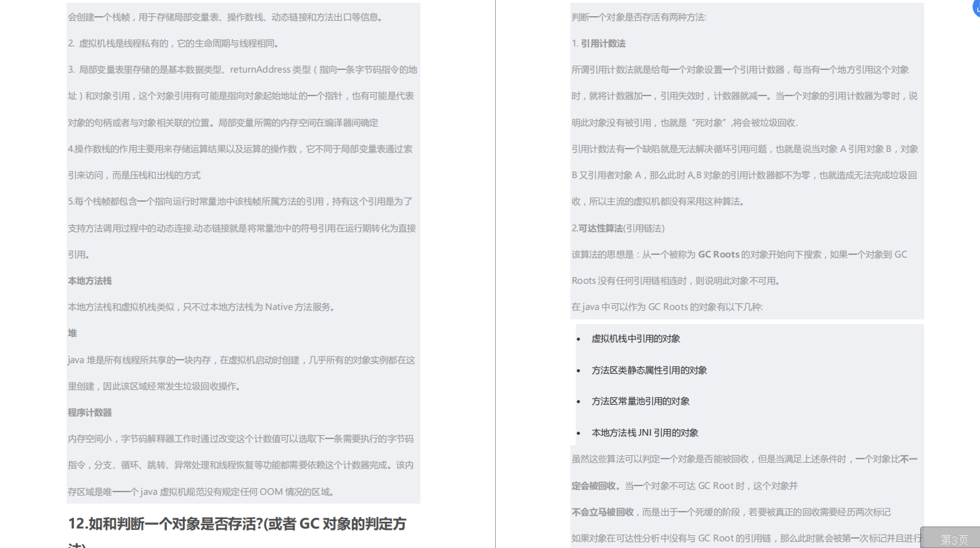The height and width of the screenshot is (548, 980).
Task: Click bullet item 方法区类静态属性引用的对象
Action: point(649,370)
